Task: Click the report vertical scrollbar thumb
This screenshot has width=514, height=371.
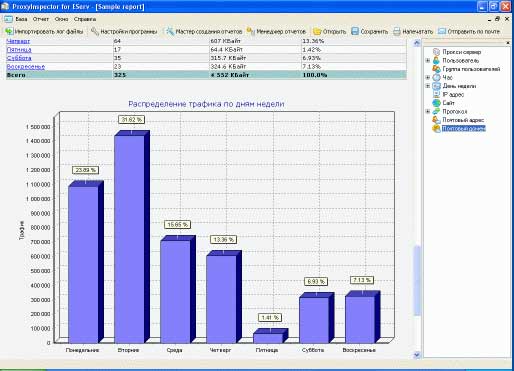Action: pyautogui.click(x=417, y=280)
